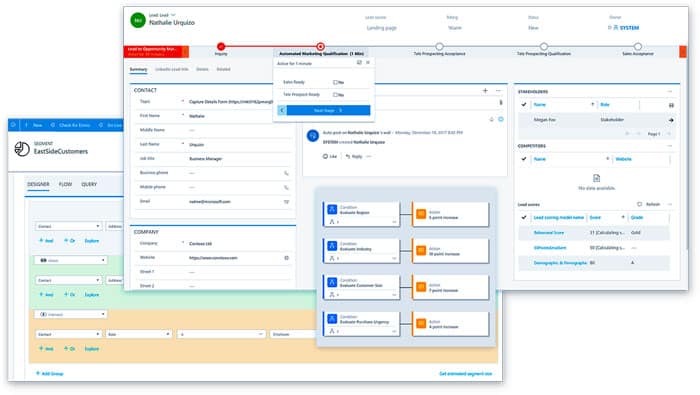Click New in the segment toolbar

[x=34, y=125]
